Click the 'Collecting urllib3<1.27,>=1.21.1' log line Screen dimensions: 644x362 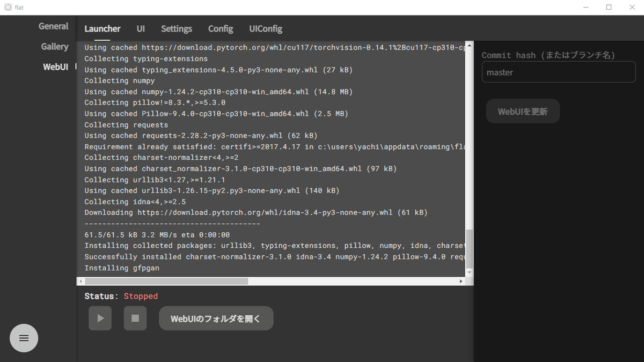click(155, 180)
